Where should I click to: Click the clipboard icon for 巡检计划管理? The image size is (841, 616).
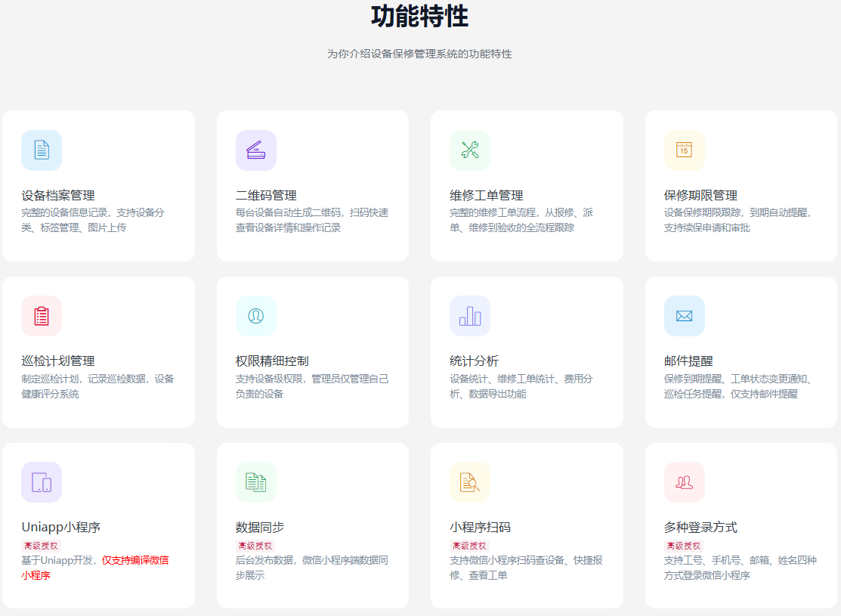(x=42, y=316)
